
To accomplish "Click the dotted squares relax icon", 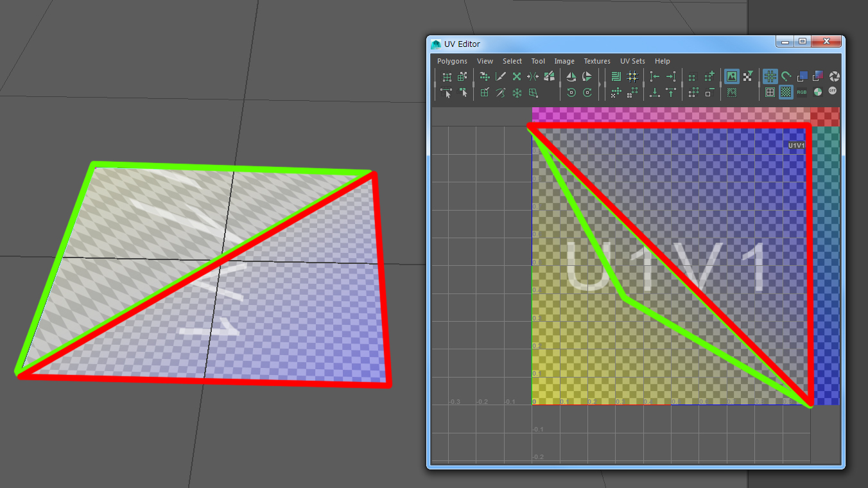I will coord(632,92).
